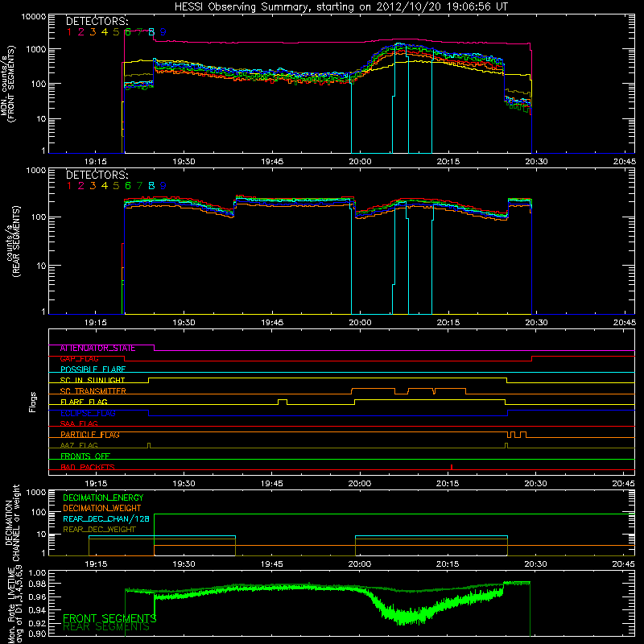Click detector 8 in the front segments legend

pyautogui.click(x=151, y=32)
